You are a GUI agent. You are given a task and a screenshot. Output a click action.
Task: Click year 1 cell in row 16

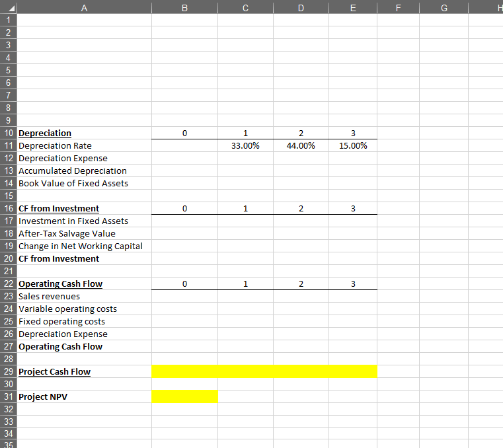click(x=245, y=208)
